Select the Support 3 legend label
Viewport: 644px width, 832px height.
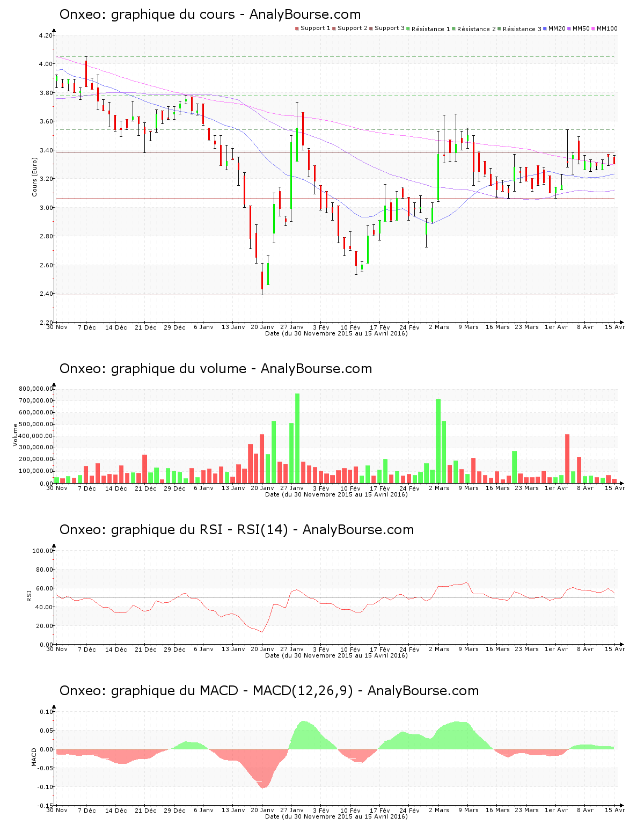click(390, 28)
